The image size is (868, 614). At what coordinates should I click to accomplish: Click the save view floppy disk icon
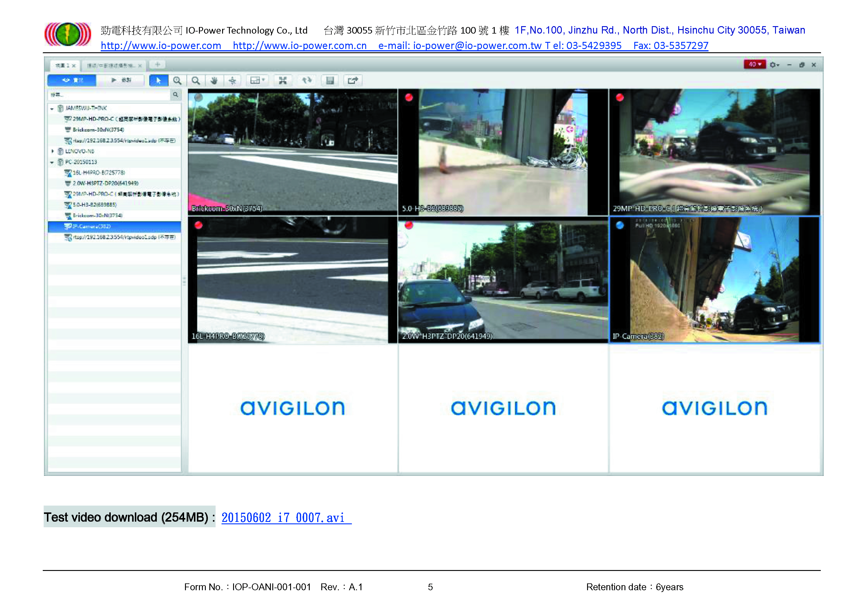tap(330, 81)
